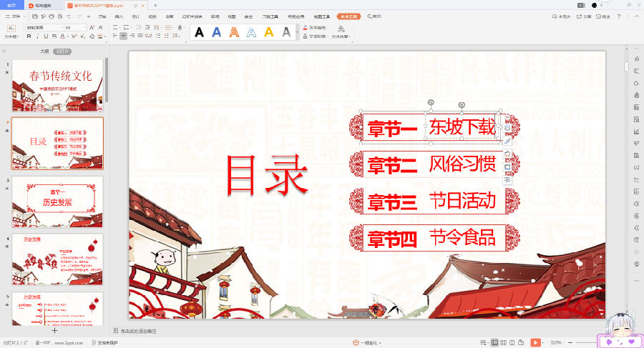Select slide 3 thumbnail 历史发展
This screenshot has width=644, height=348.
click(57, 202)
